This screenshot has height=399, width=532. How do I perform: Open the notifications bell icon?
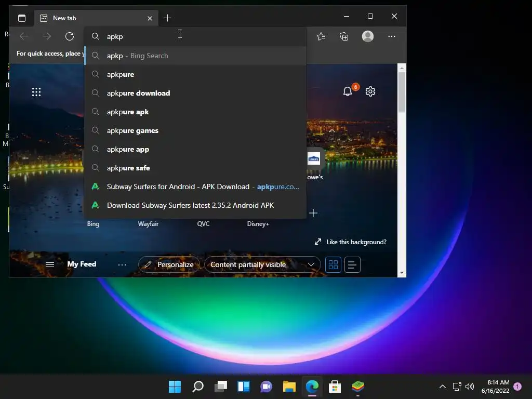click(348, 91)
